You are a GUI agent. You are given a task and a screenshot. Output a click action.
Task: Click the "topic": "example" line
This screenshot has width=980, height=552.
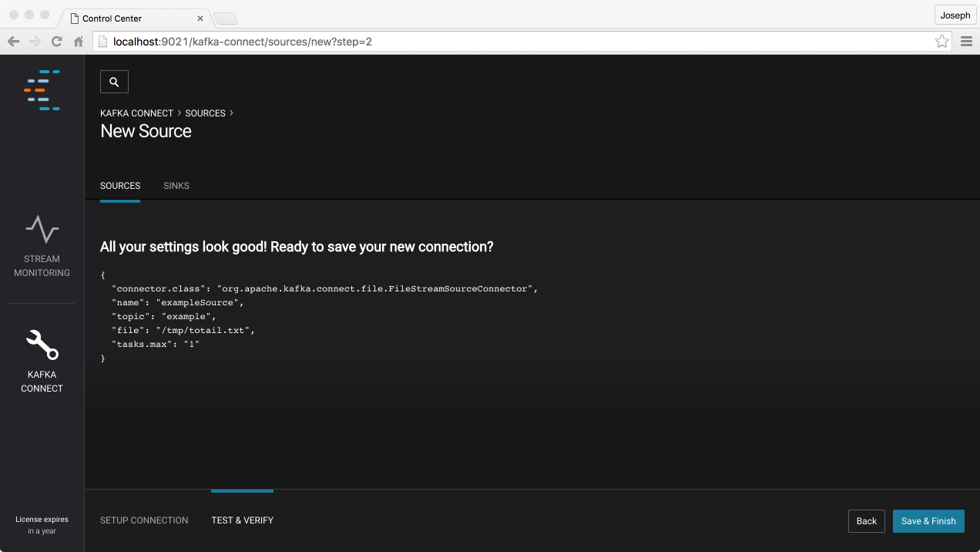coord(163,316)
